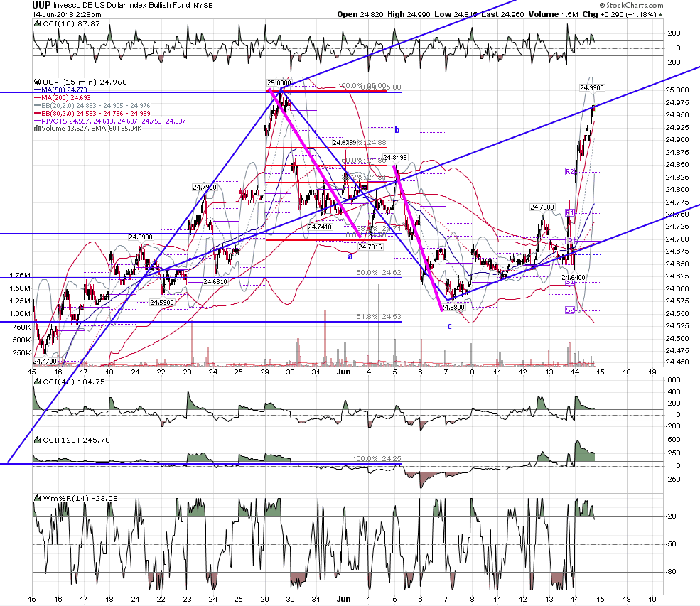Click the wave label c

450,326
